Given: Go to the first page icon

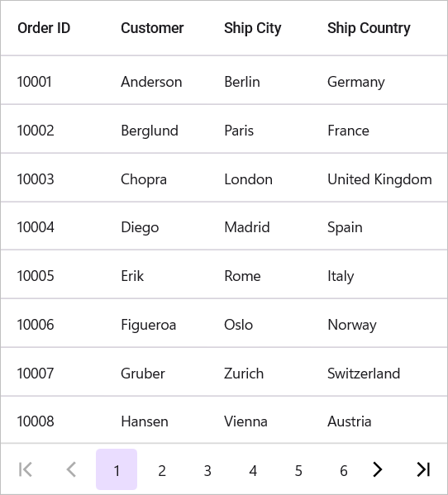Looking at the screenshot, I should point(26,469).
